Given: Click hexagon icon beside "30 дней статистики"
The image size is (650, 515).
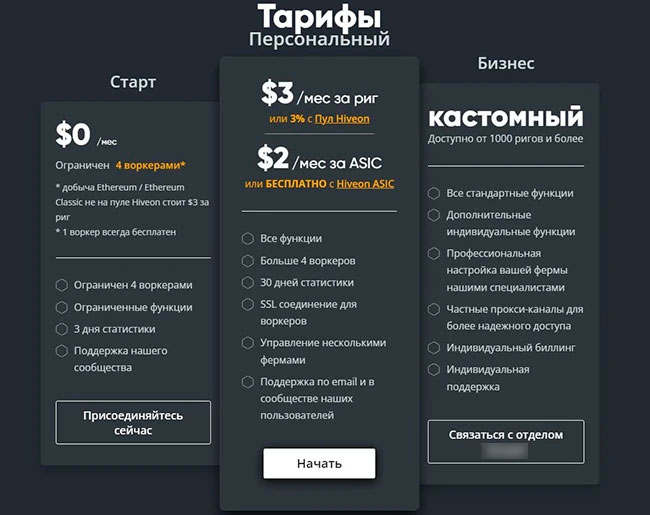Looking at the screenshot, I should pyautogui.click(x=247, y=283).
